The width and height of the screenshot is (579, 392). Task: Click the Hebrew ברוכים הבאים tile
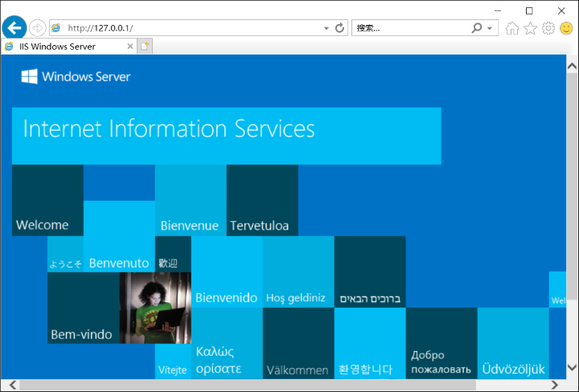pos(370,272)
